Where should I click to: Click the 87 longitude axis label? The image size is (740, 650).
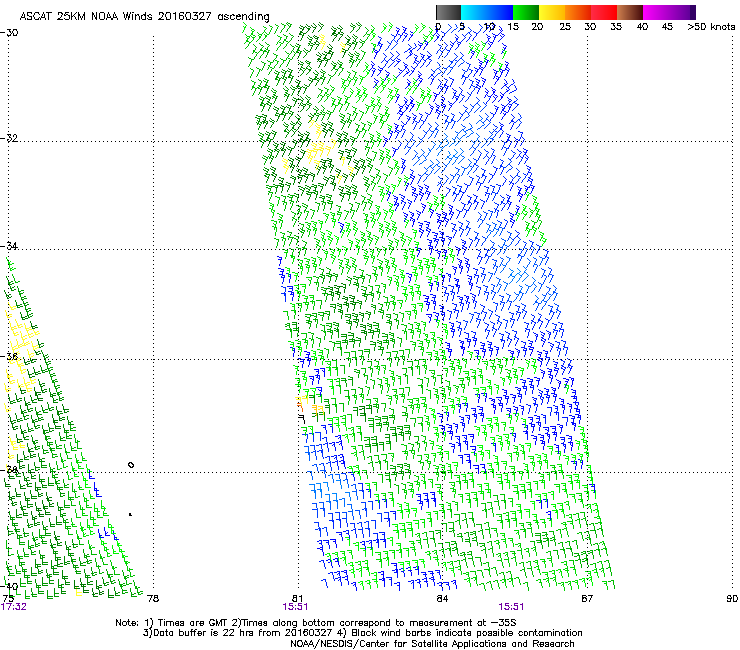click(x=587, y=599)
